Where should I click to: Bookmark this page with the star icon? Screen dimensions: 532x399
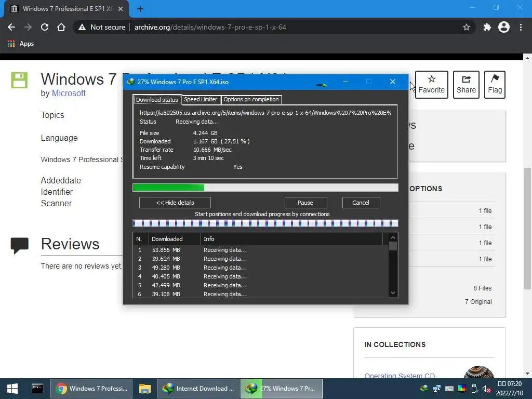(467, 27)
